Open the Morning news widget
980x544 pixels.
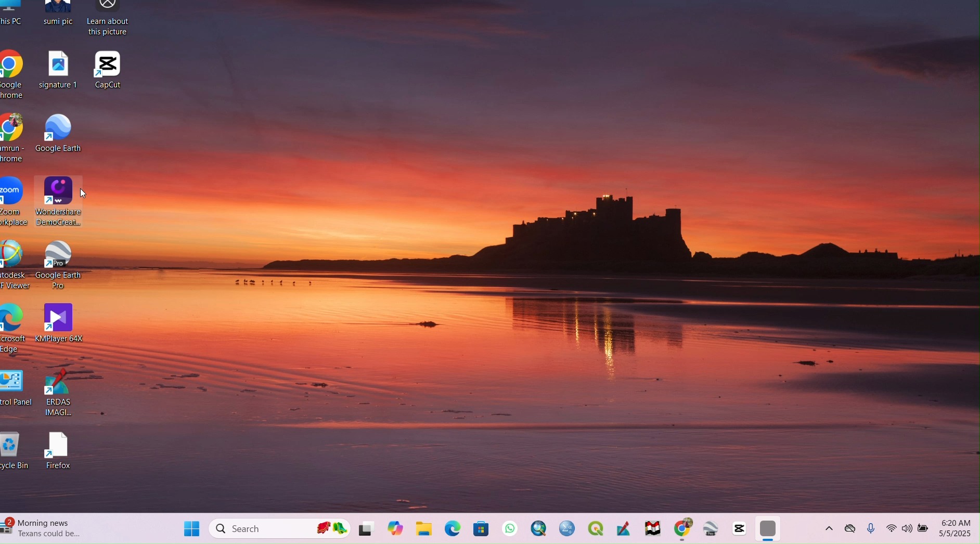click(x=42, y=528)
